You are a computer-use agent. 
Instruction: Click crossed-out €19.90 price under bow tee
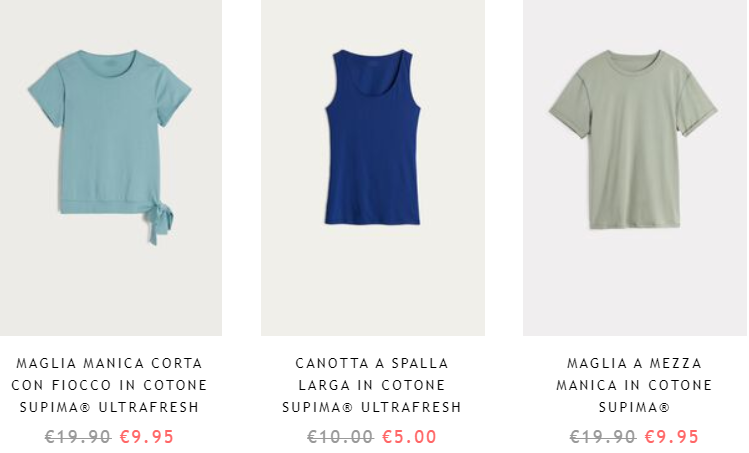[78, 437]
